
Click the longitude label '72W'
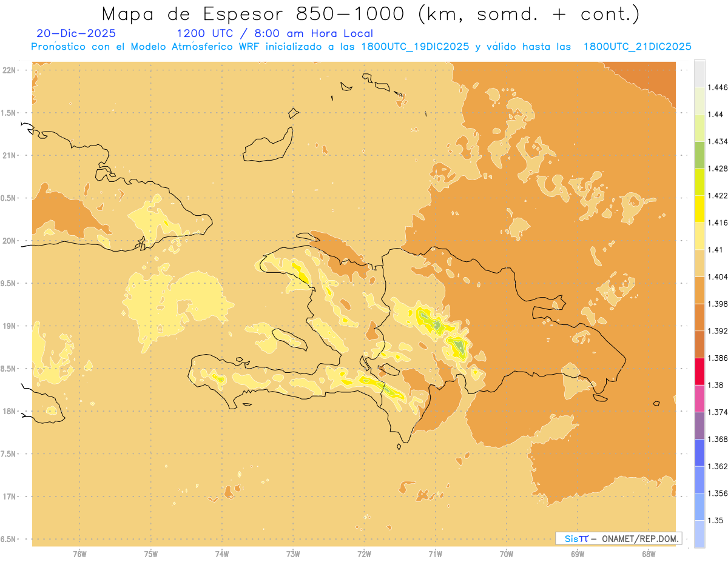364,554
